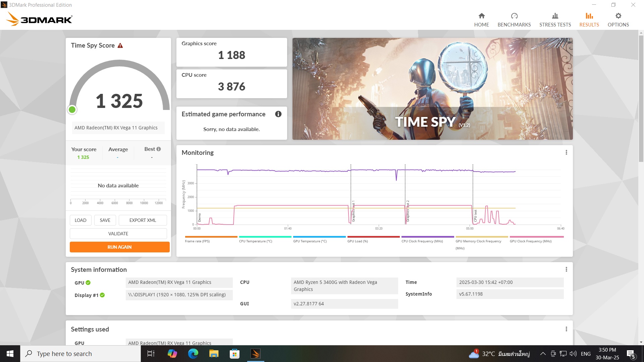Open Settings used options menu
644x362 pixels.
coord(566,329)
